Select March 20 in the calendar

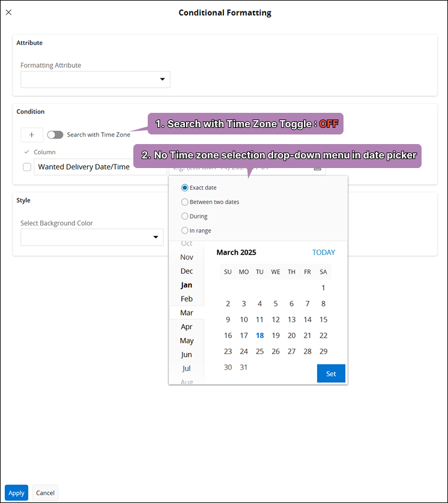tap(291, 336)
